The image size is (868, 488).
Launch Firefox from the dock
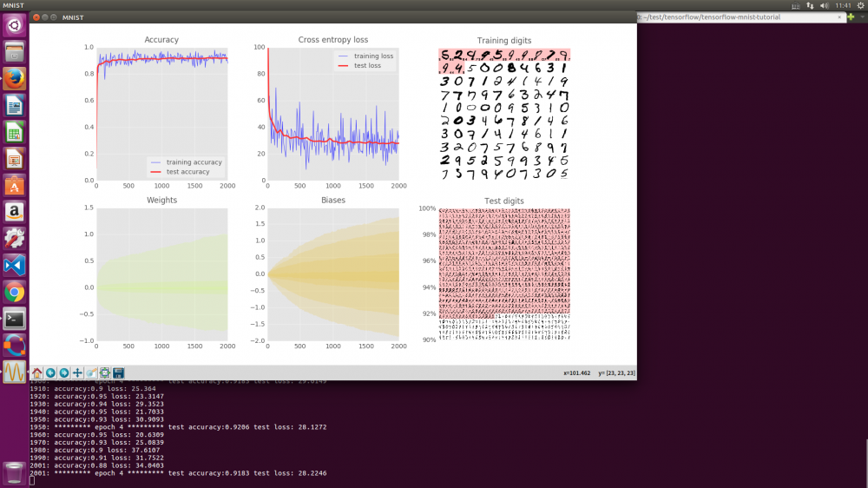[x=14, y=79]
